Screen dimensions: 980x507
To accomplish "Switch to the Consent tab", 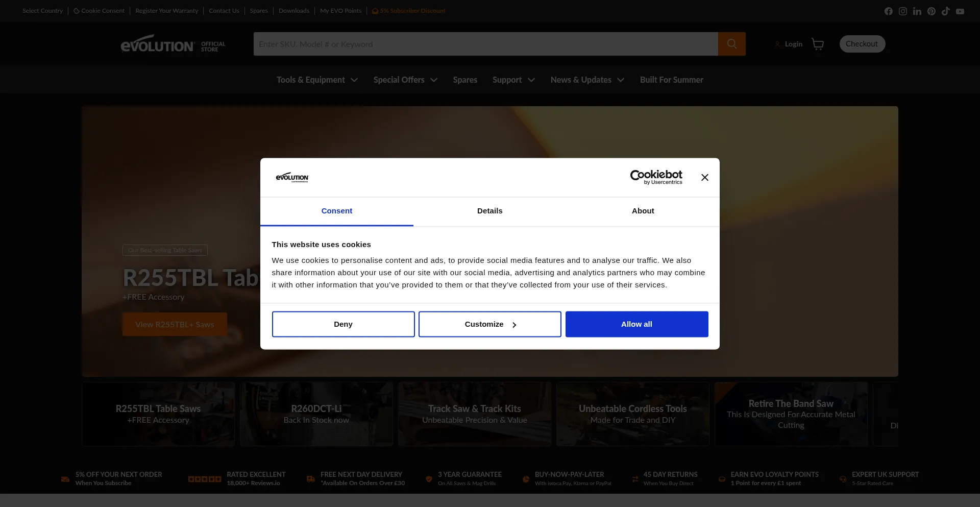I will [337, 211].
